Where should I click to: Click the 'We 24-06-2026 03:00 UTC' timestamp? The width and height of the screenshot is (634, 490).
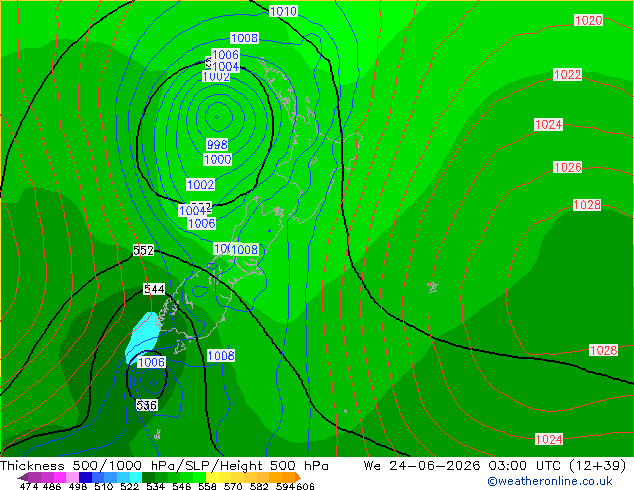[x=463, y=466]
